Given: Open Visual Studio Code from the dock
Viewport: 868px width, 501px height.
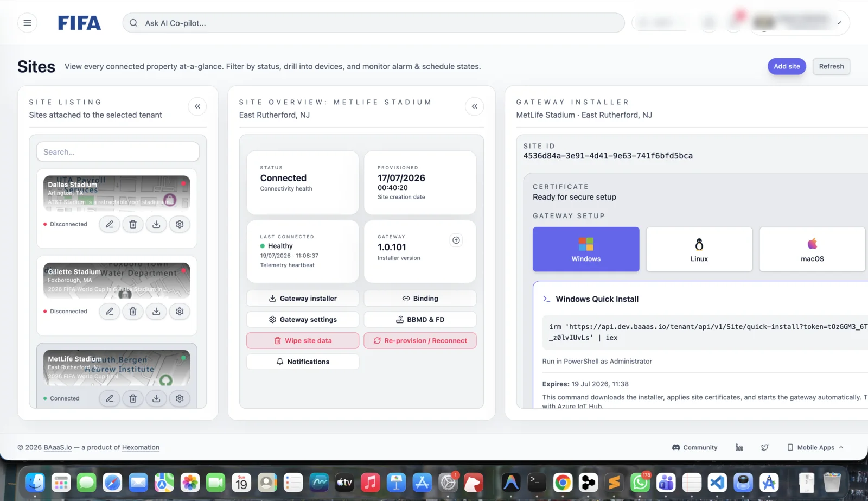Looking at the screenshot, I should pyautogui.click(x=717, y=482).
